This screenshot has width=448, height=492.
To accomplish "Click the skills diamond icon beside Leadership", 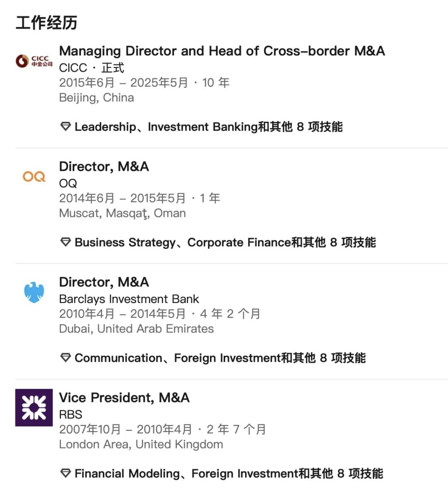I will [x=66, y=126].
